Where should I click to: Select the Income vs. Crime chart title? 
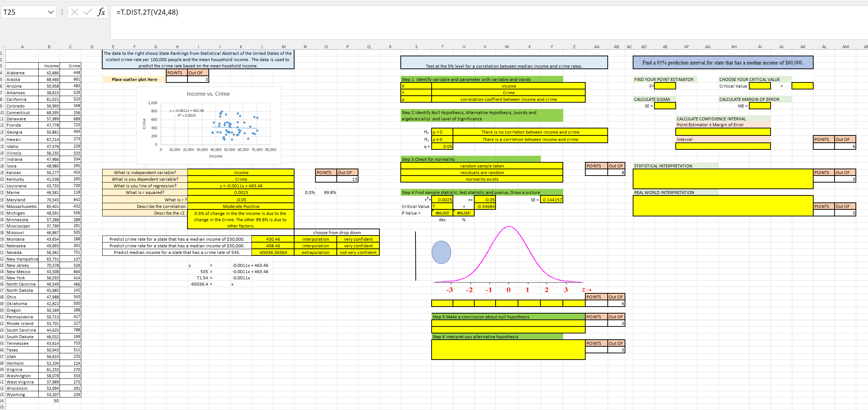(x=208, y=94)
